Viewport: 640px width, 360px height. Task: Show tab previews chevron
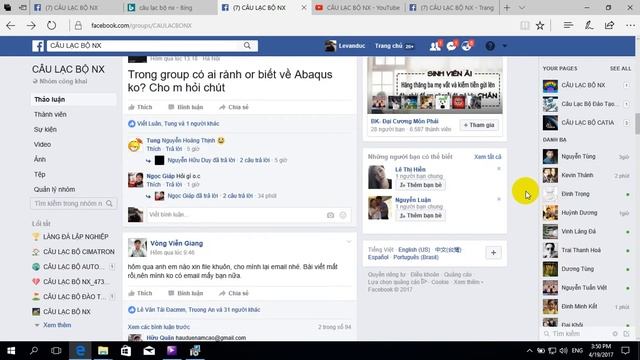tap(522, 7)
